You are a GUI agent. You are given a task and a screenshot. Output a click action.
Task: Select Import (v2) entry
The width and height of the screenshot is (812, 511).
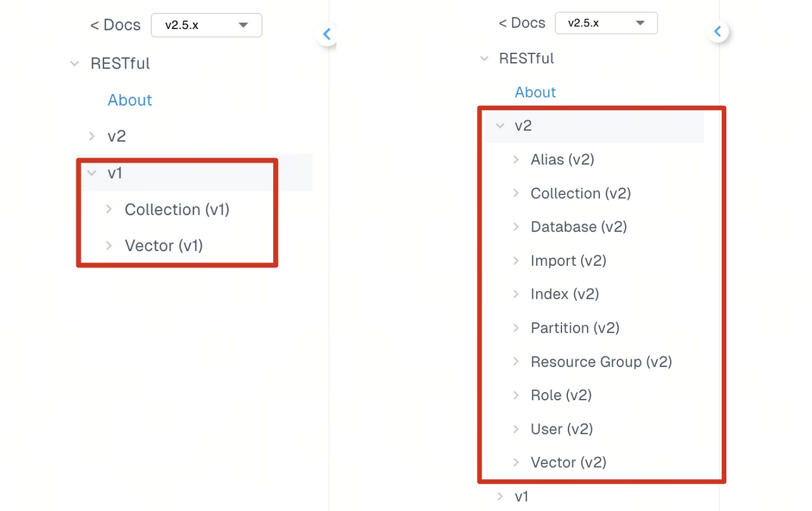[x=568, y=260]
